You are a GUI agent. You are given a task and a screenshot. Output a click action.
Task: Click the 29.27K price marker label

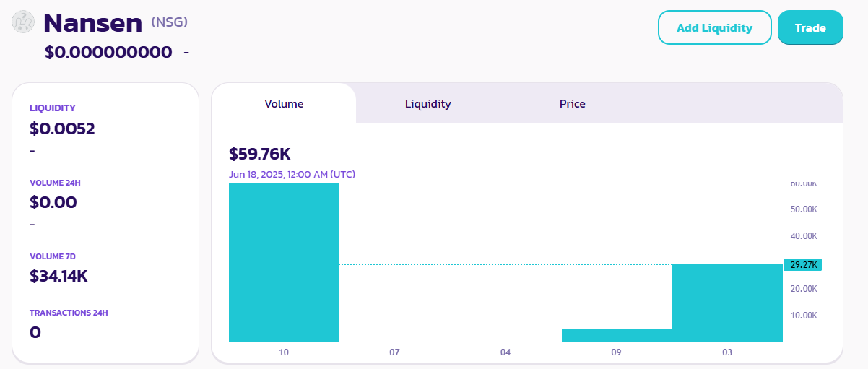point(803,265)
